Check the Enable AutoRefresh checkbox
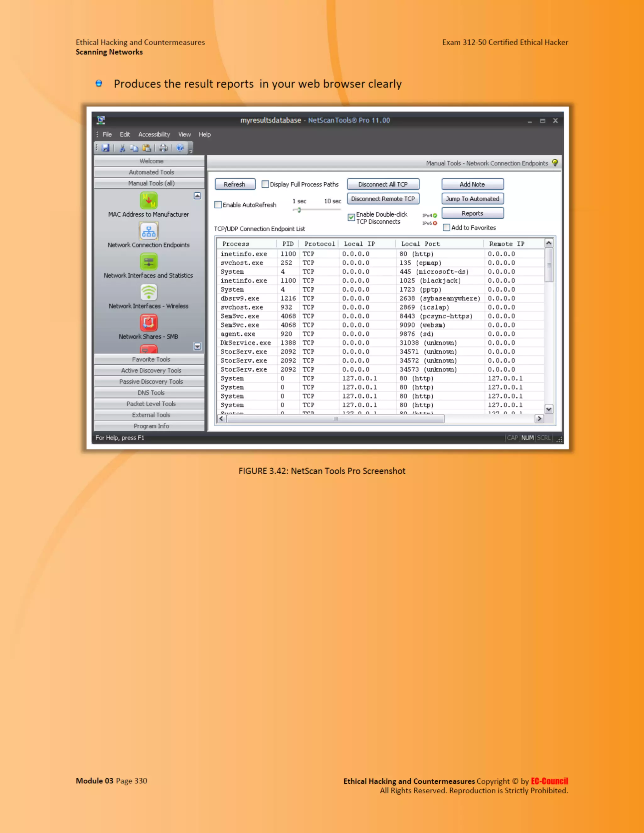This screenshot has width=644, height=833. [x=218, y=205]
